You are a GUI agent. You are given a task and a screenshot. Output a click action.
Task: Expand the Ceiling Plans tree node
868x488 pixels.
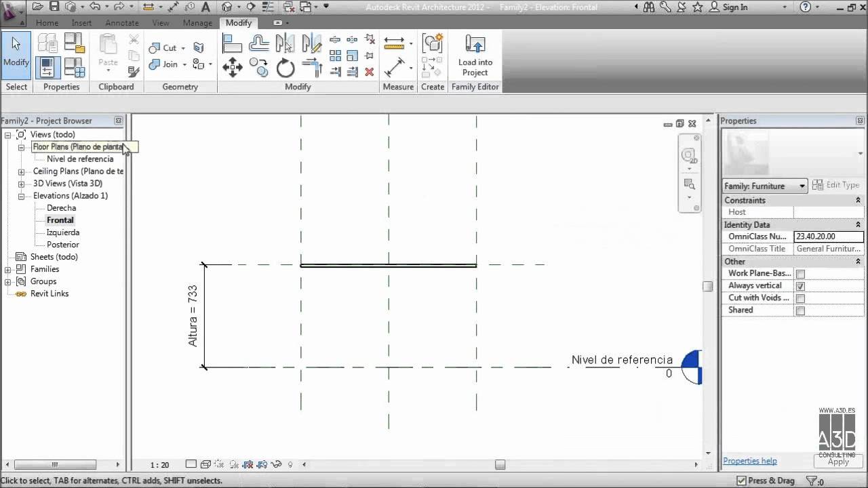click(21, 171)
